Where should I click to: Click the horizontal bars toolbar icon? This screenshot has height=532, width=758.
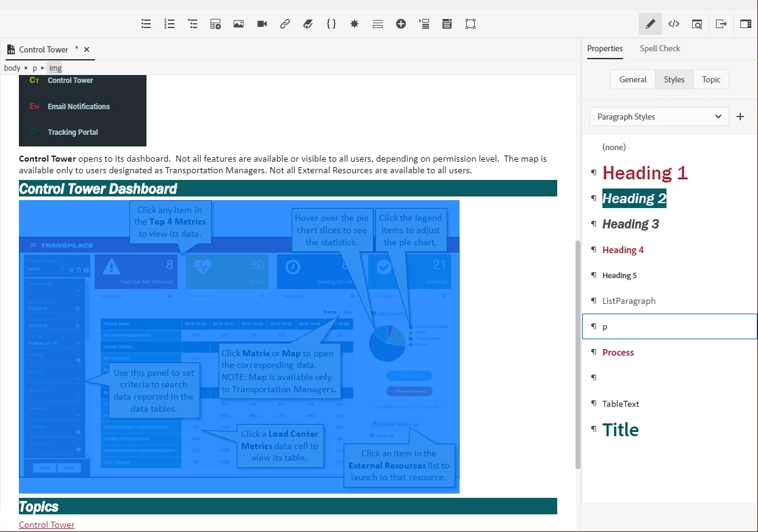tap(378, 24)
